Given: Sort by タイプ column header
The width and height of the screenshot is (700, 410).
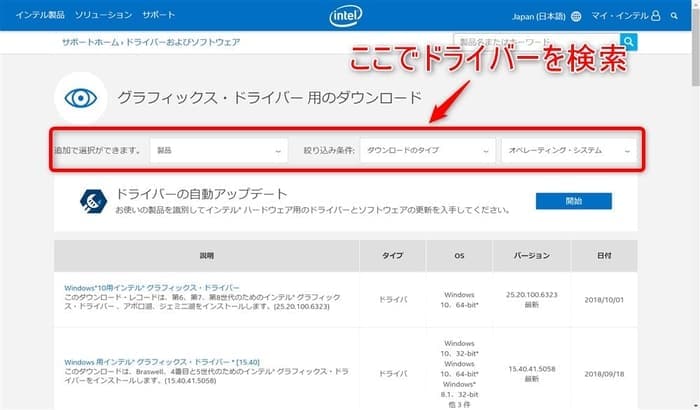Looking at the screenshot, I should coord(392,256).
